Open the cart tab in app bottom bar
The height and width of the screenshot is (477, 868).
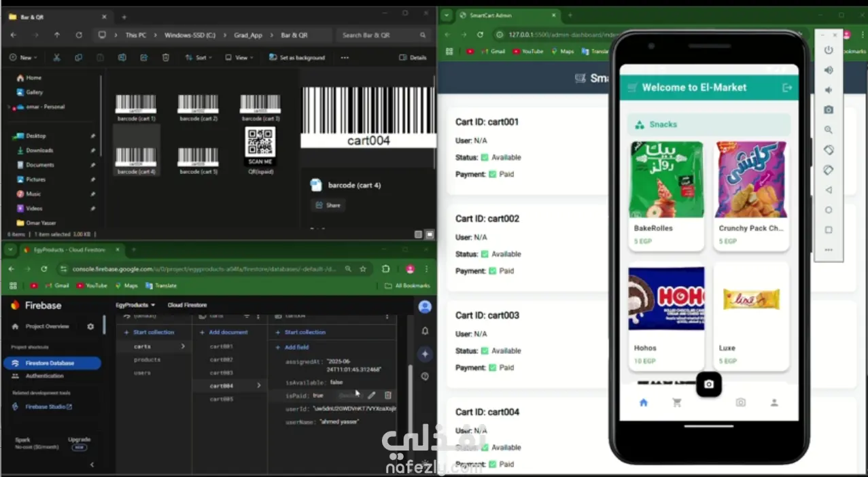click(x=676, y=403)
